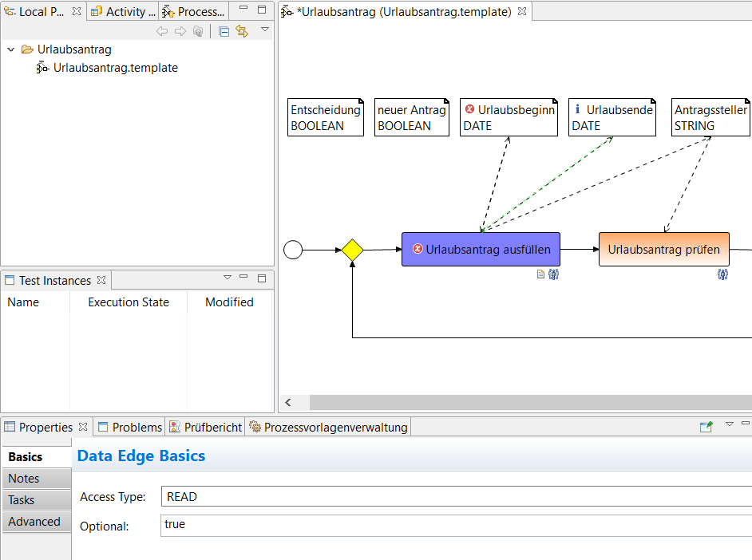Open the Test Instances view menu

pyautogui.click(x=228, y=278)
